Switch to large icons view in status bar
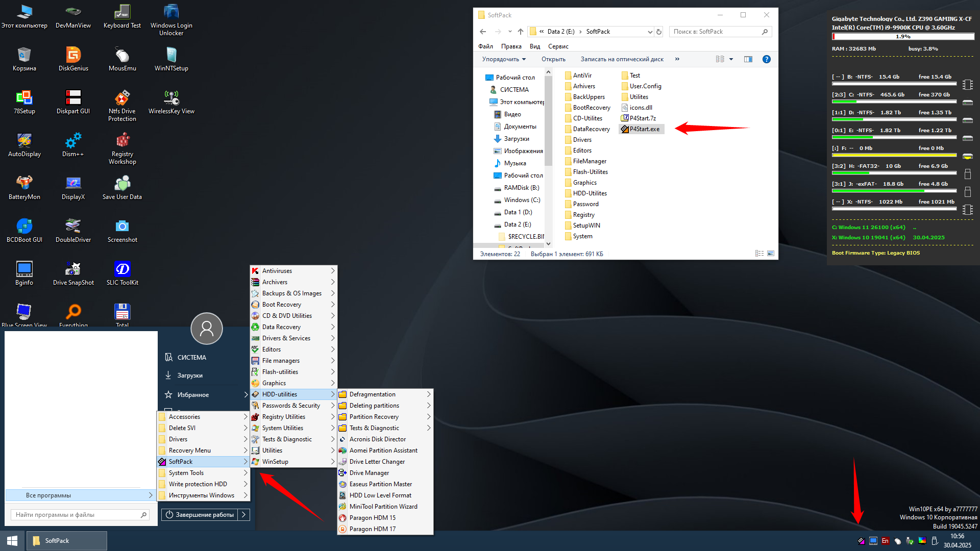Image resolution: width=980 pixels, height=551 pixels. pyautogui.click(x=770, y=254)
